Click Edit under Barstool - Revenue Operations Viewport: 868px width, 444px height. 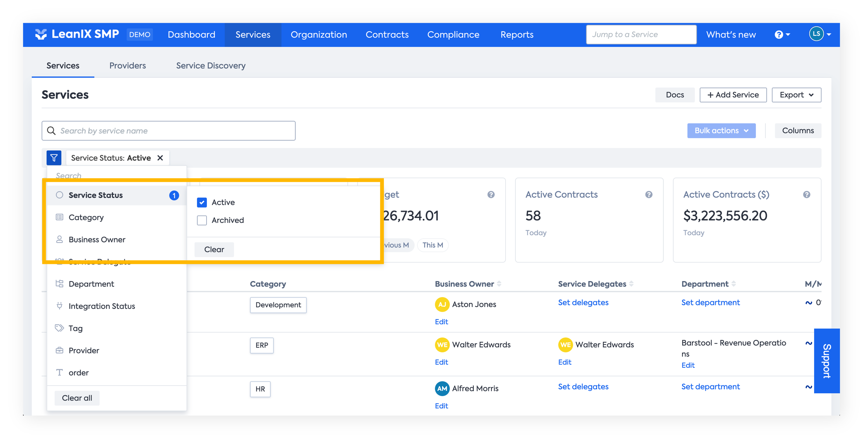[688, 365]
